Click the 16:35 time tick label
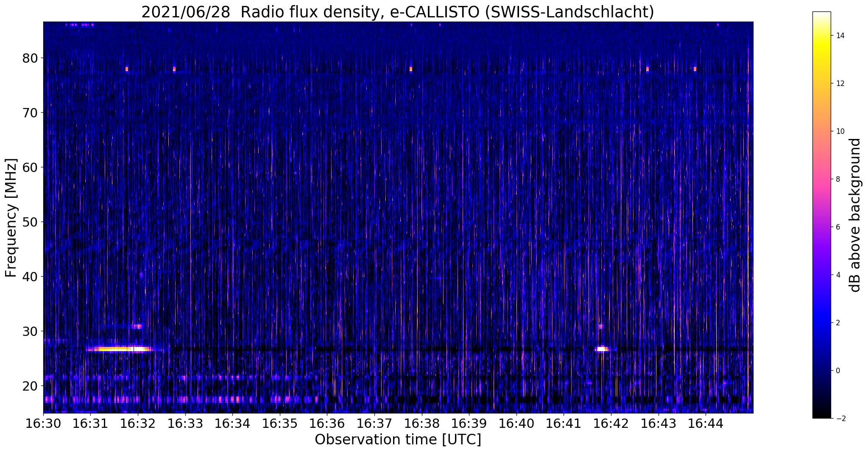The height and width of the screenshot is (452, 868). click(x=280, y=424)
